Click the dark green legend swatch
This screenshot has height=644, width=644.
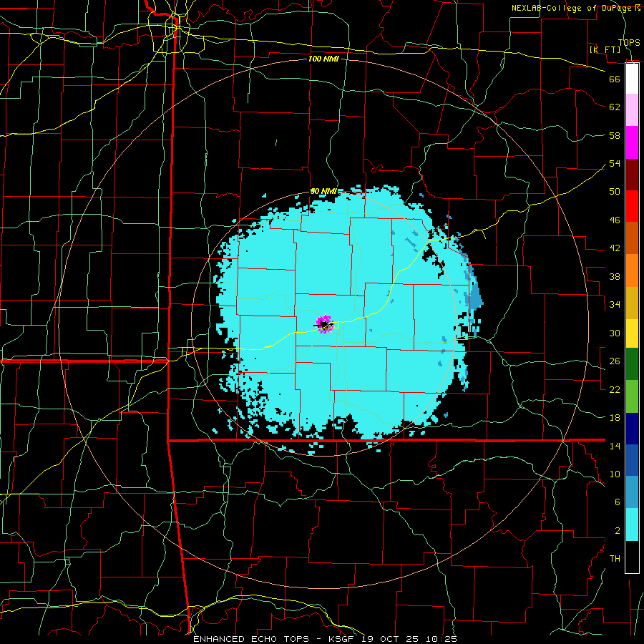632,364
